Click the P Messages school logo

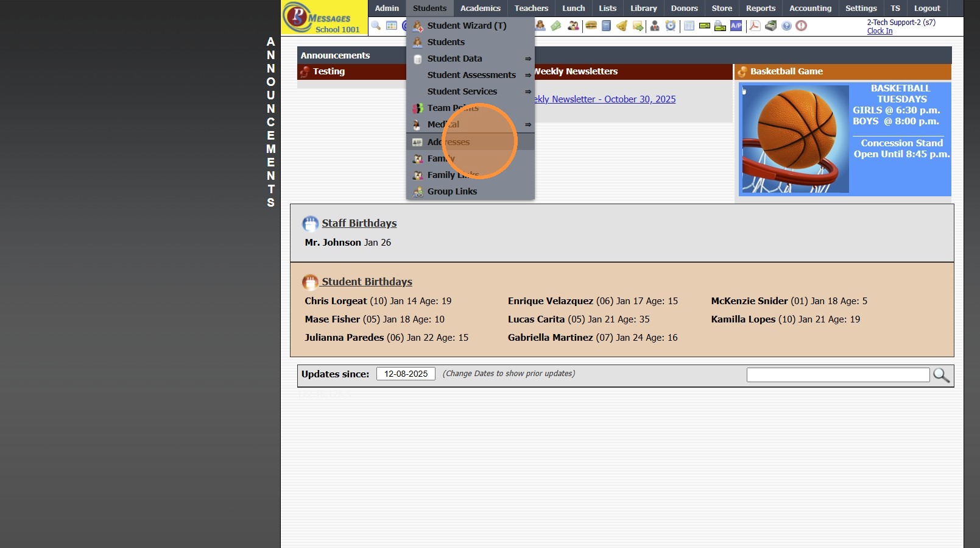click(x=324, y=18)
